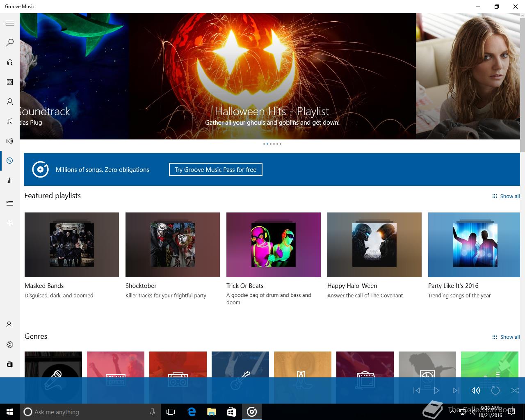Open Albums icon in sidebar
525x420 pixels.
[x=10, y=82]
